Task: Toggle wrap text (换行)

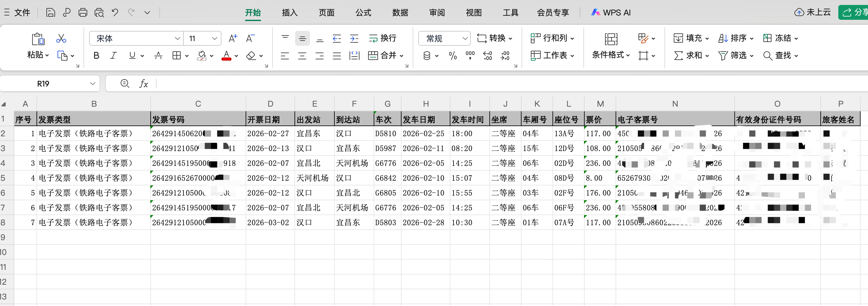Action: coord(383,38)
